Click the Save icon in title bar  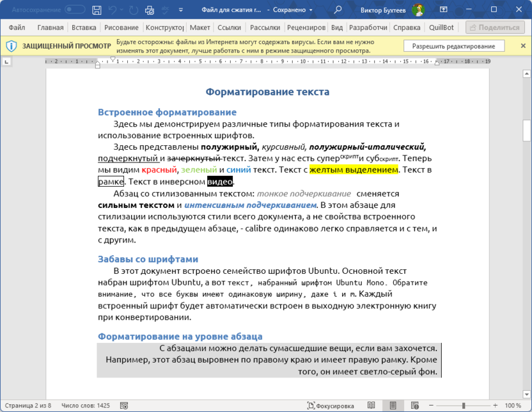click(97, 10)
